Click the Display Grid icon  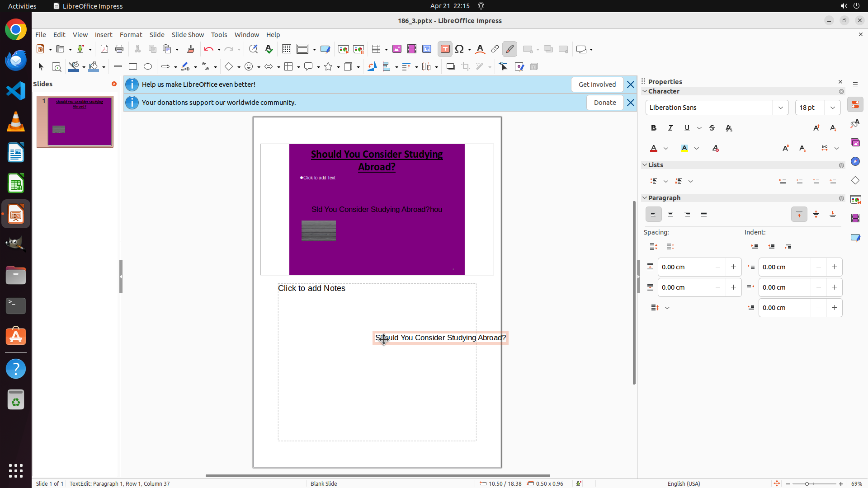pyautogui.click(x=287, y=49)
